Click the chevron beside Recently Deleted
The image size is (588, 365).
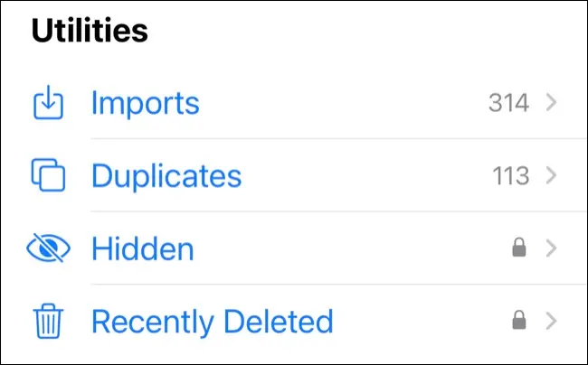(551, 321)
